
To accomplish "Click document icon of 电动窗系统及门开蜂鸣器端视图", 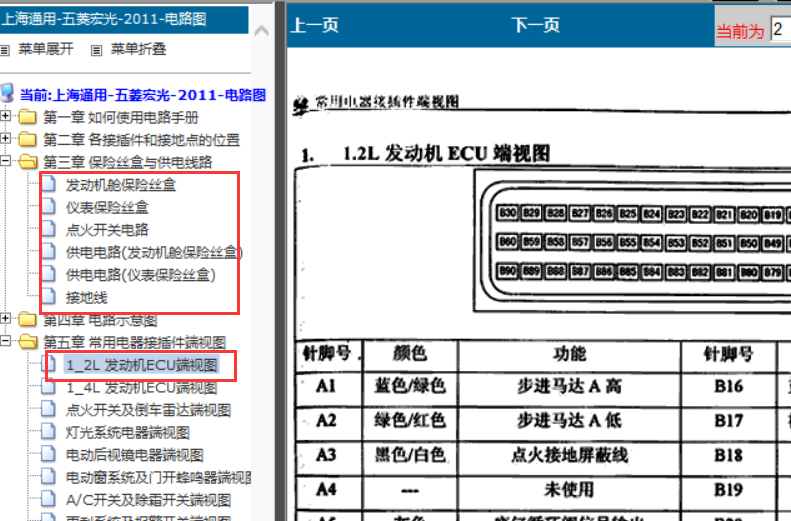I will click(x=49, y=477).
